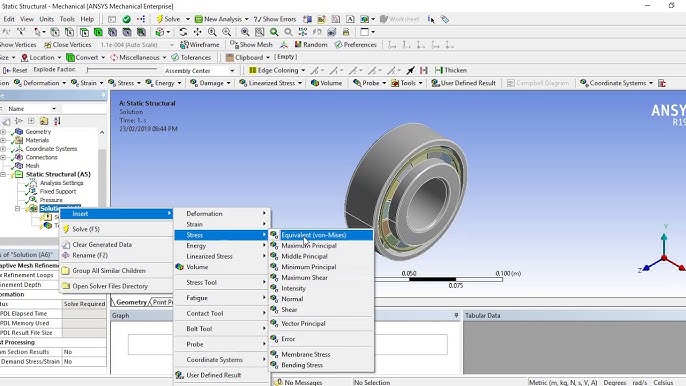Image resolution: width=686 pixels, height=386 pixels.
Task: Click the expand all tree icon
Action: point(31,121)
